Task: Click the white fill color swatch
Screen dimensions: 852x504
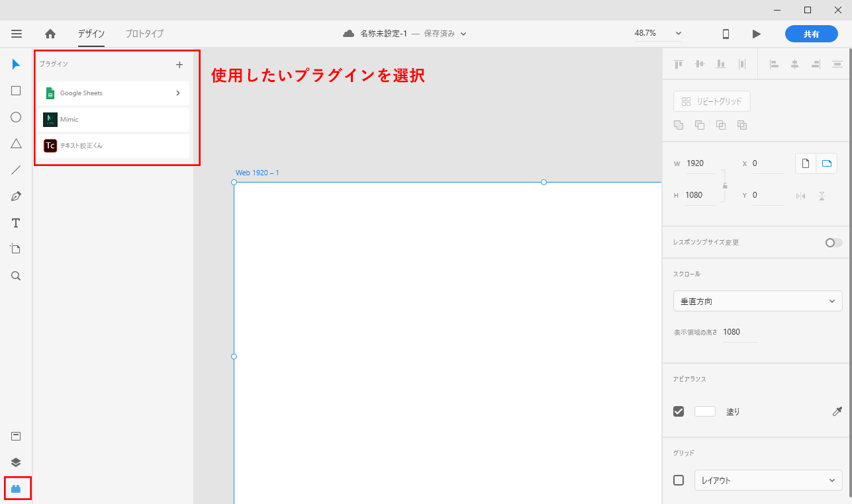Action: pyautogui.click(x=705, y=411)
